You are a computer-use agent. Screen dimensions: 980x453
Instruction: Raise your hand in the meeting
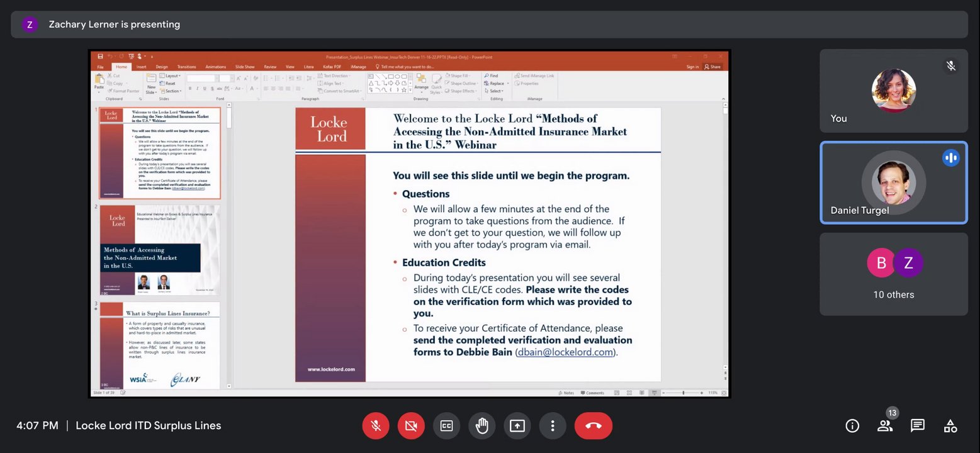coord(482,426)
